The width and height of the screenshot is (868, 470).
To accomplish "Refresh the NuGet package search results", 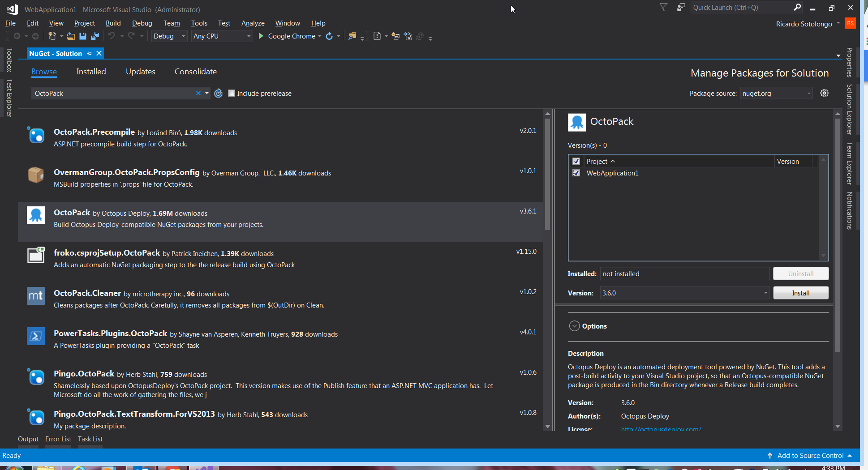I will point(219,93).
